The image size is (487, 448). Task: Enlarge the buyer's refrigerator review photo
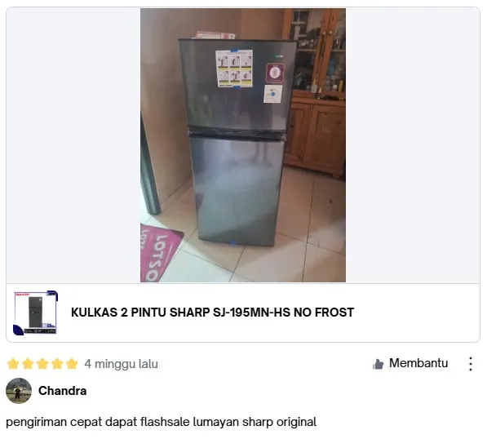click(243, 145)
